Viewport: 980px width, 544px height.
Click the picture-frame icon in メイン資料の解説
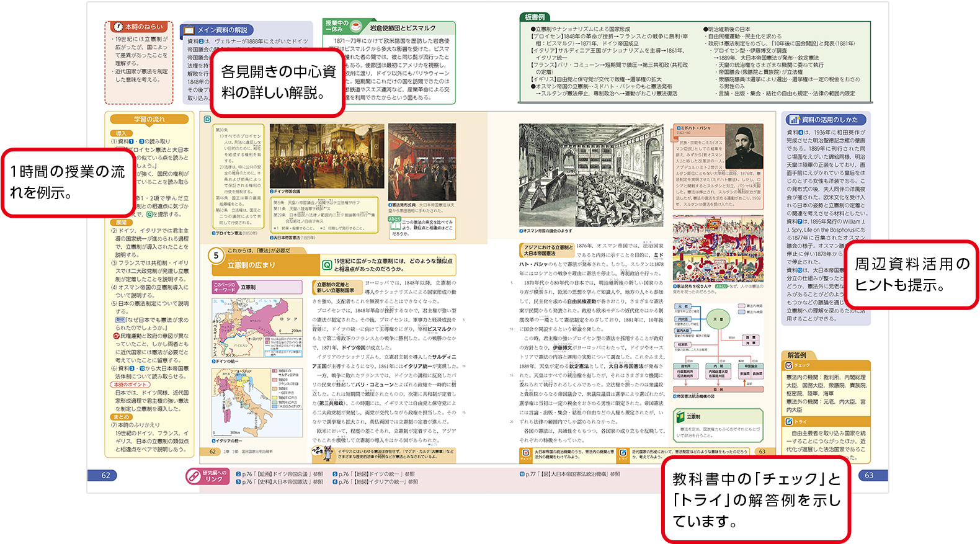(x=189, y=30)
